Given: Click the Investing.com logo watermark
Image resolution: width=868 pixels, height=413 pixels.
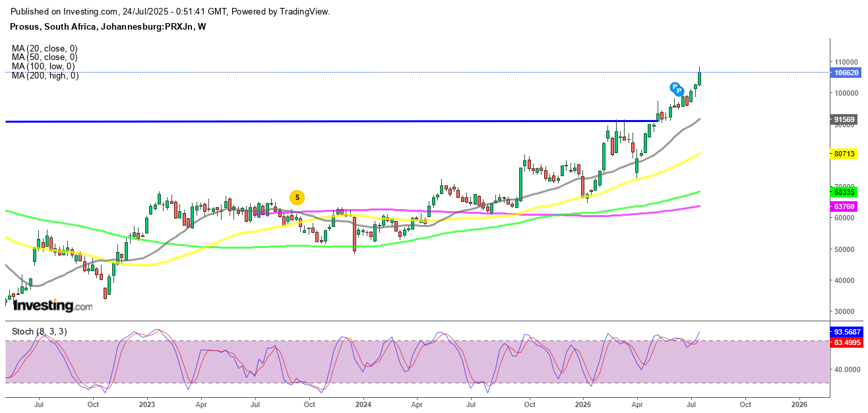Looking at the screenshot, I should click(53, 306).
